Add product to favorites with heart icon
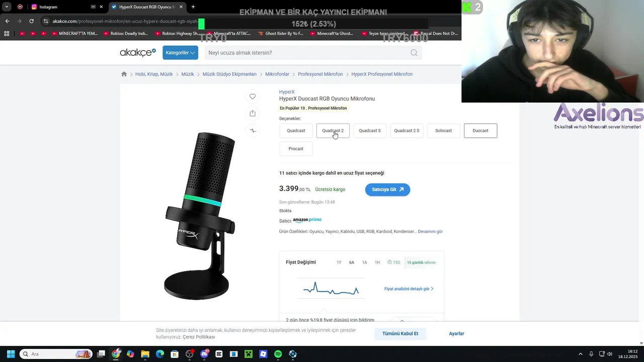This screenshot has width=644, height=362. [x=253, y=97]
